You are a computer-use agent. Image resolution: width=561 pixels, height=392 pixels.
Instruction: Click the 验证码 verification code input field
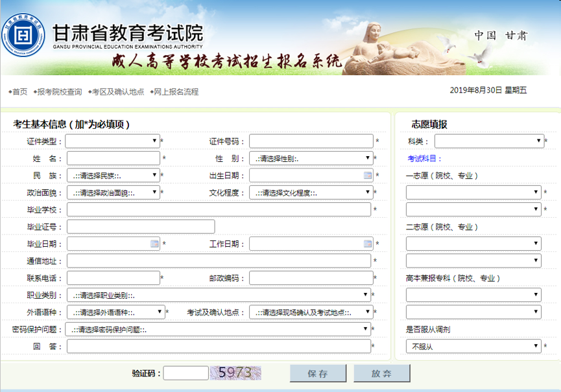(x=186, y=373)
